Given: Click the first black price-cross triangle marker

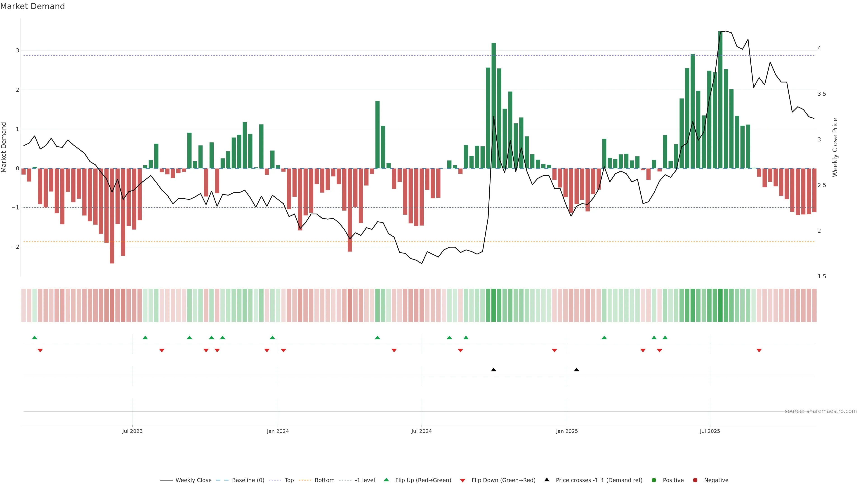Looking at the screenshot, I should coord(494,370).
